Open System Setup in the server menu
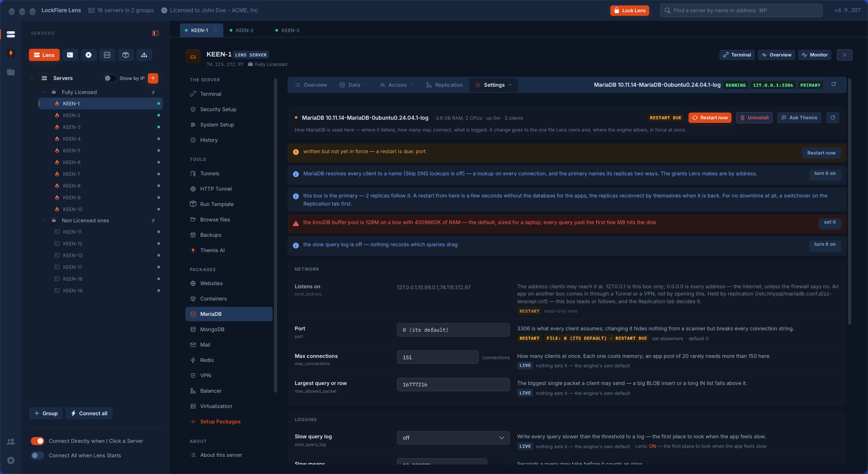Viewport: 868px width, 474px height. pos(229,125)
